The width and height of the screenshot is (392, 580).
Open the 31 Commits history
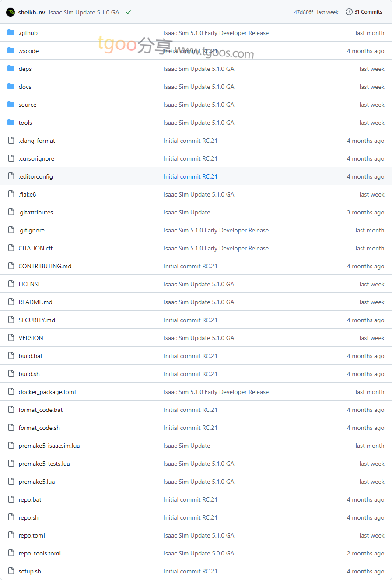point(368,12)
